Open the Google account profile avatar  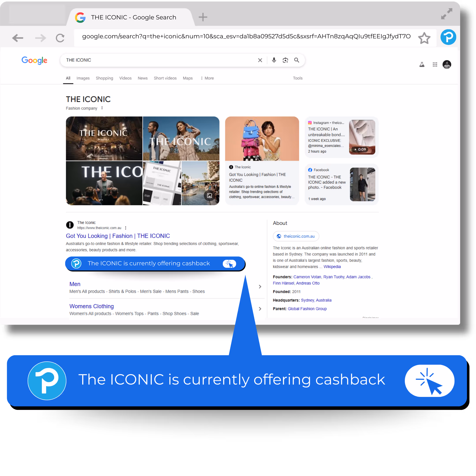coord(447,65)
